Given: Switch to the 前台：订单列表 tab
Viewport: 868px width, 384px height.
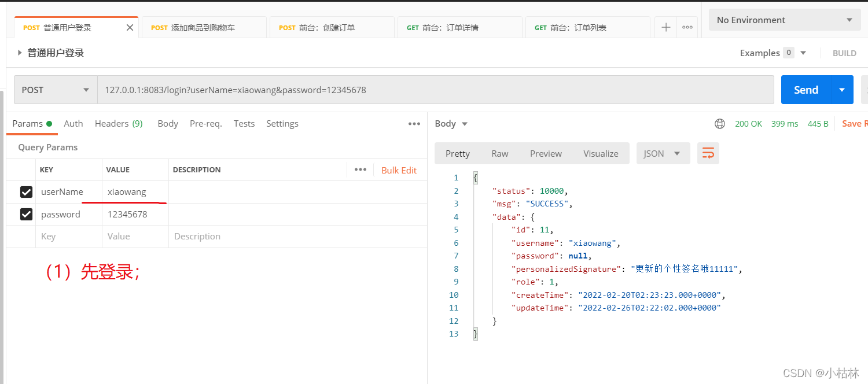Looking at the screenshot, I should coord(587,27).
